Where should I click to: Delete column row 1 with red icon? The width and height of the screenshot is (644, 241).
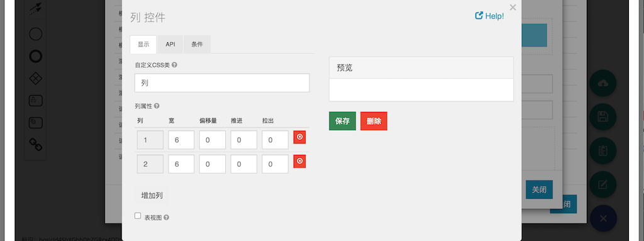[x=299, y=137]
